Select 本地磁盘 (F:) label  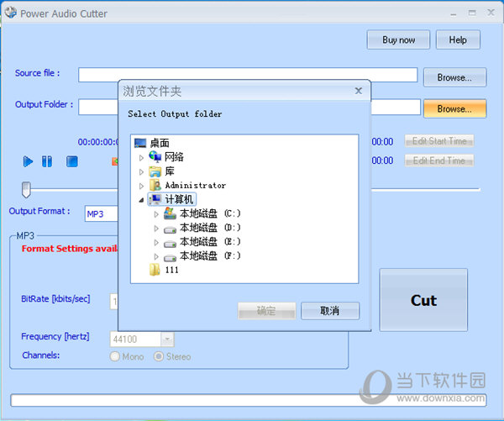(210, 255)
